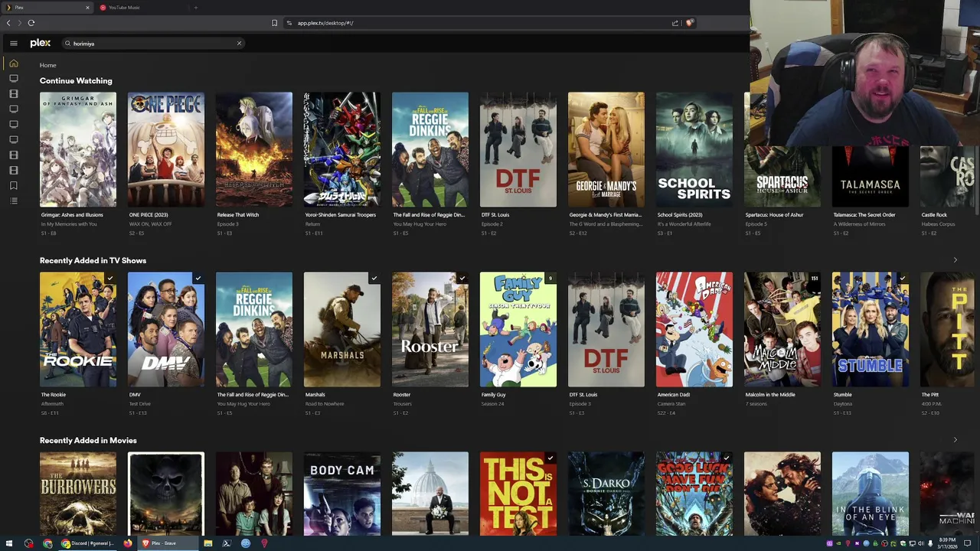Image resolution: width=980 pixels, height=551 pixels.
Task: Expand Recently Added in TV Shows arrow
Action: tap(955, 260)
